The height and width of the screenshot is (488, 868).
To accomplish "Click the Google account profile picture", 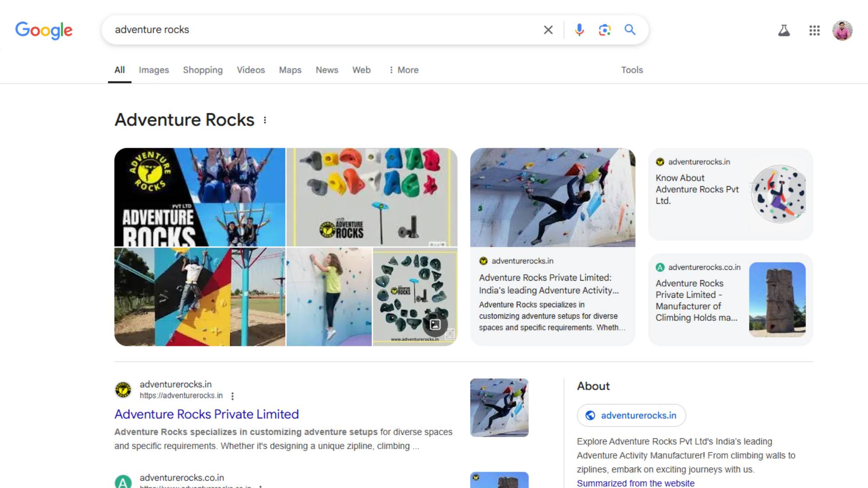I will pos(842,30).
